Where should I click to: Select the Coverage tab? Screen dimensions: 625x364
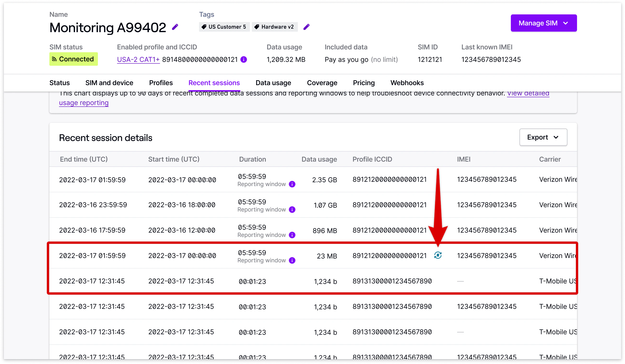point(322,83)
